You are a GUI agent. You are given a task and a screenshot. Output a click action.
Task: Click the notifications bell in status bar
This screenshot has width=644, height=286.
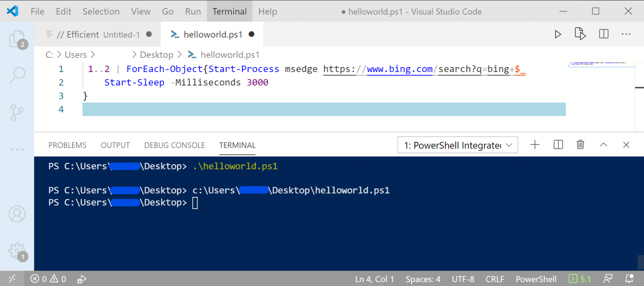tap(629, 279)
